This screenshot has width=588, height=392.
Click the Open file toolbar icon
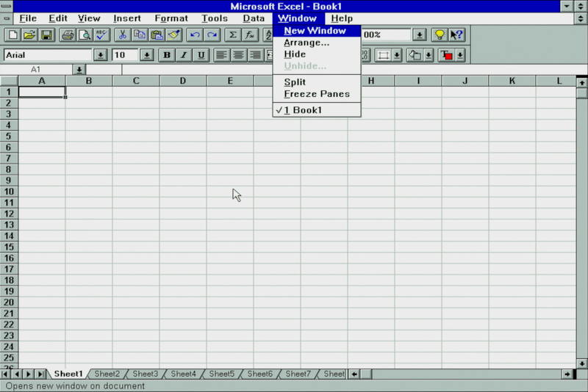(x=29, y=35)
